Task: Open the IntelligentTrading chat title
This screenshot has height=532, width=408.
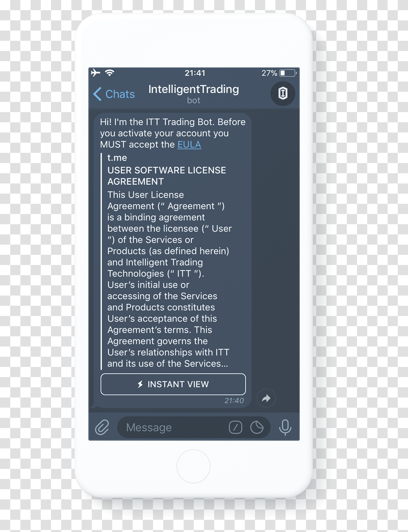Action: (194, 89)
